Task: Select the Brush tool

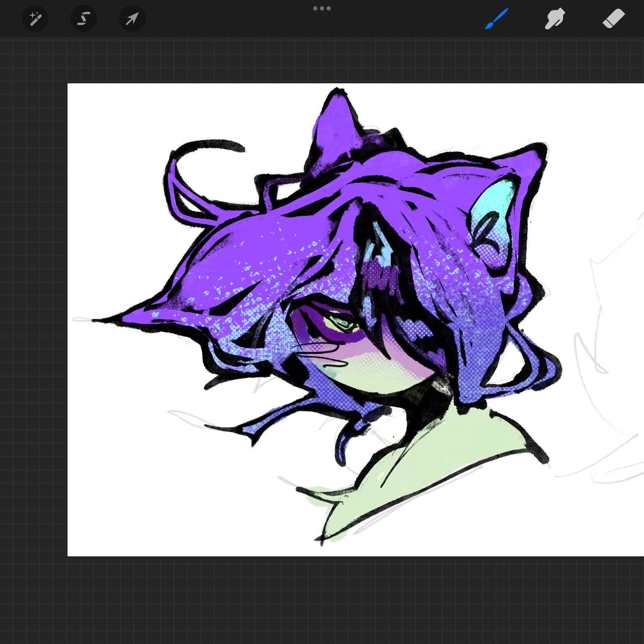Action: (x=496, y=19)
